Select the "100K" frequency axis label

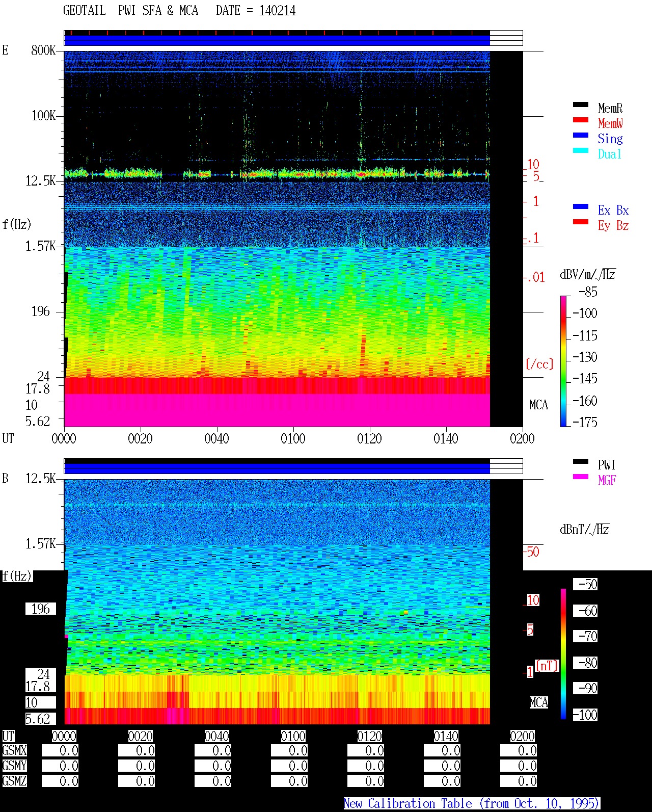coord(43,116)
